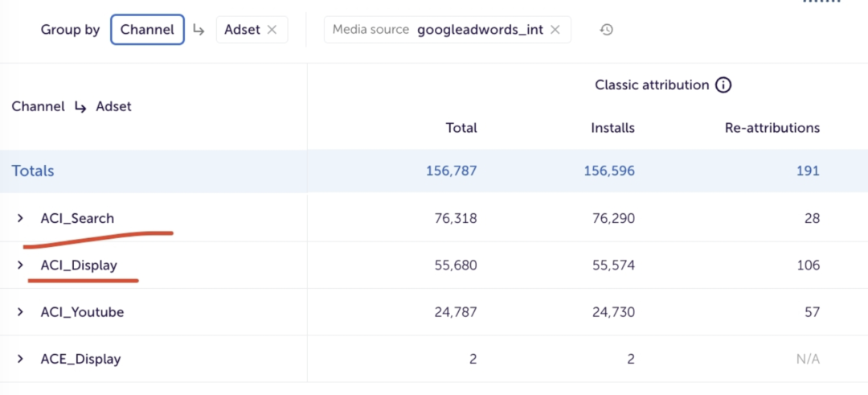
Task: Select the ACI_Youtube channel name
Action: coord(82,312)
